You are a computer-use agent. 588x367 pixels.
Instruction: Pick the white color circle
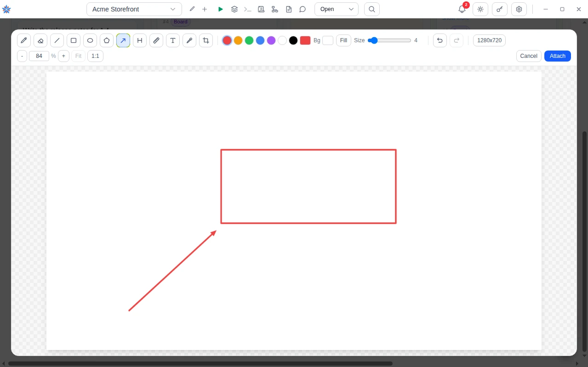pyautogui.click(x=282, y=40)
